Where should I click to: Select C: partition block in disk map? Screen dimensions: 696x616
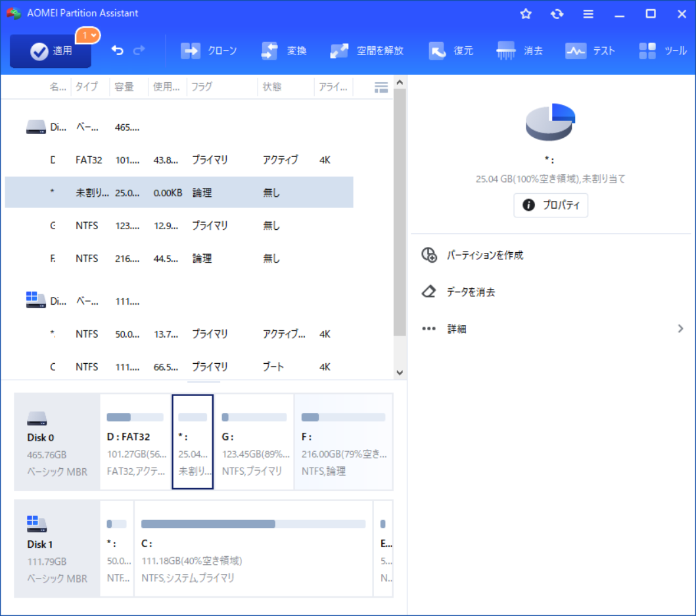click(x=254, y=548)
